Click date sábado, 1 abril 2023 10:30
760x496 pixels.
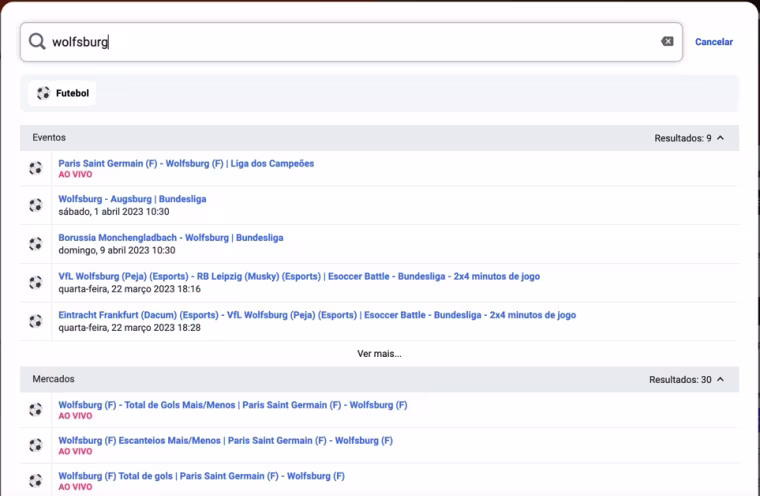(x=114, y=212)
